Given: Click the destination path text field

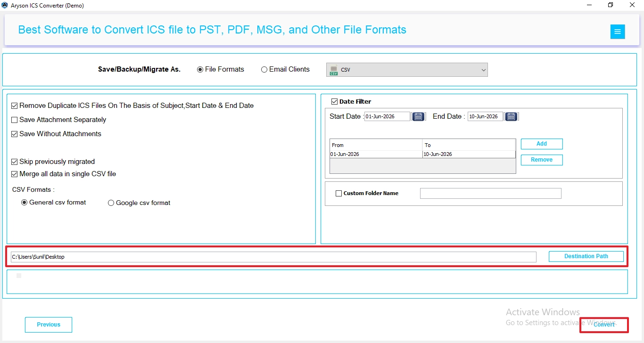Looking at the screenshot, I should point(273,257).
